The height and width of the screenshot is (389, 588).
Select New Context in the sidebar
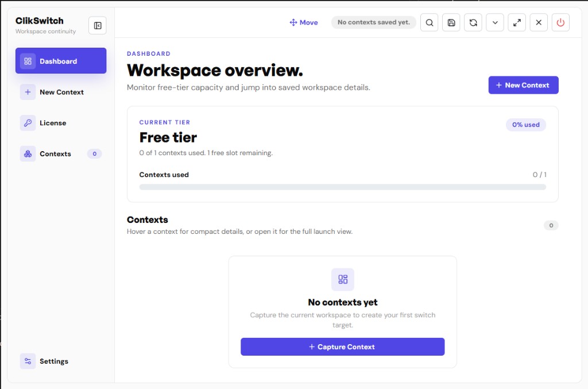click(x=61, y=92)
